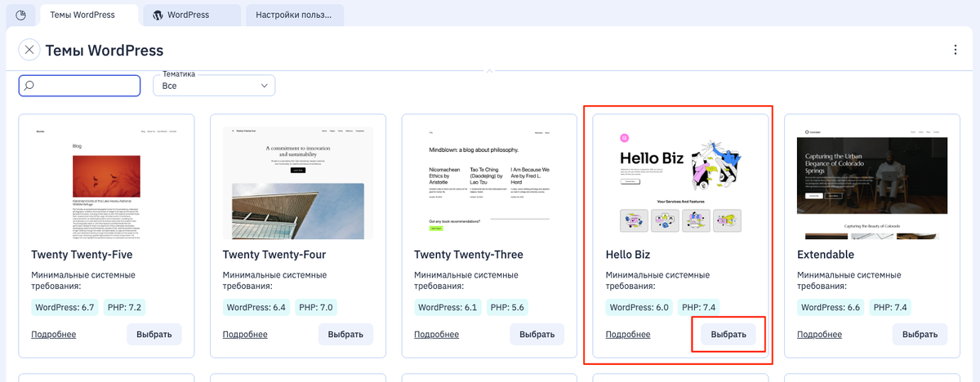
Task: Open Подробнее link for Hello Biz
Action: pos(628,335)
